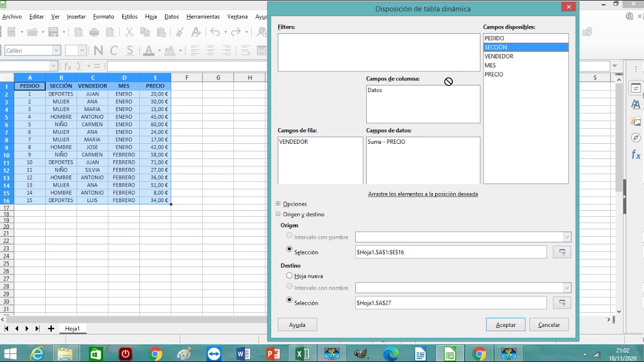The width and height of the screenshot is (644, 362).
Task: Open the font color dropdown arrow
Action: [158, 50]
